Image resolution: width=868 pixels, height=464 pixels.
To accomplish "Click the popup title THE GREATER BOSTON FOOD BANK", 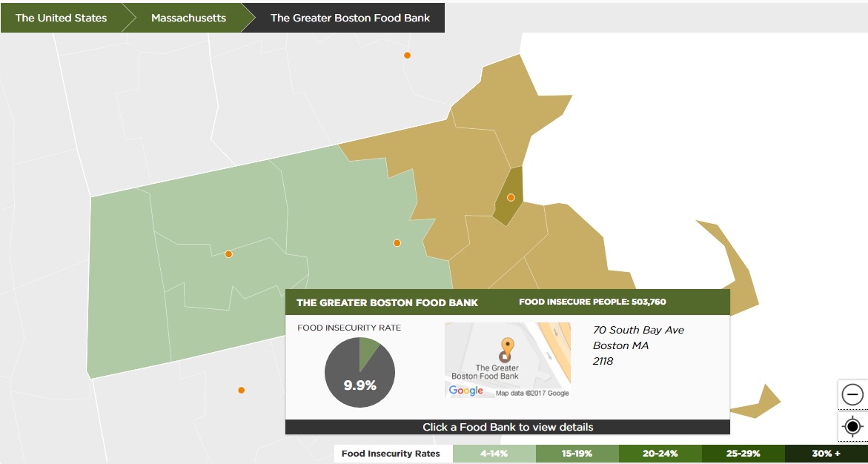I will (388, 302).
